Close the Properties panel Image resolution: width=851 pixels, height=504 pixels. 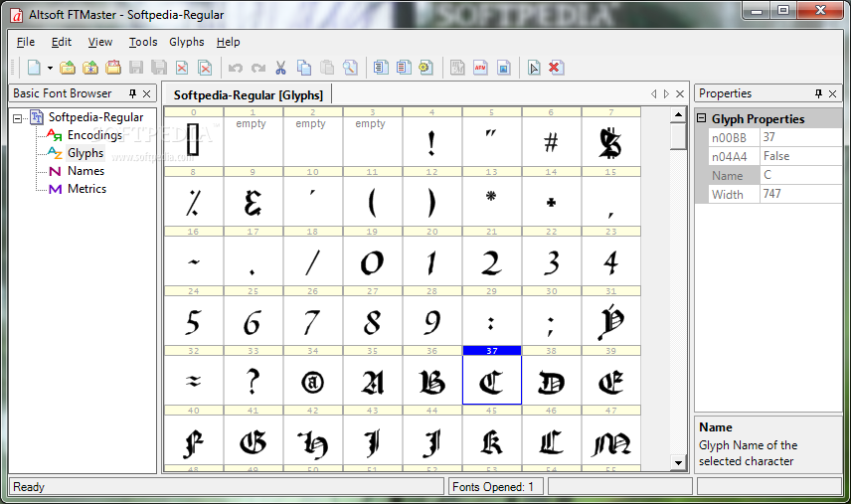(x=833, y=93)
